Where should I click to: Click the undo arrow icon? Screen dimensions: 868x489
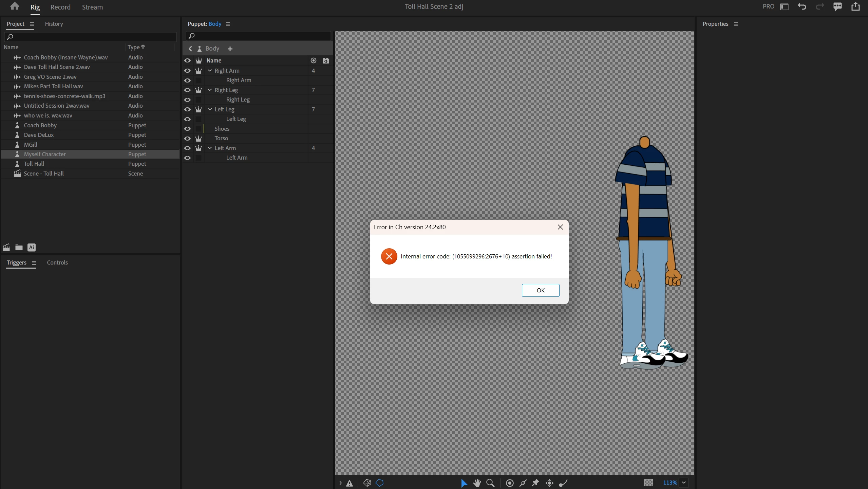802,7
